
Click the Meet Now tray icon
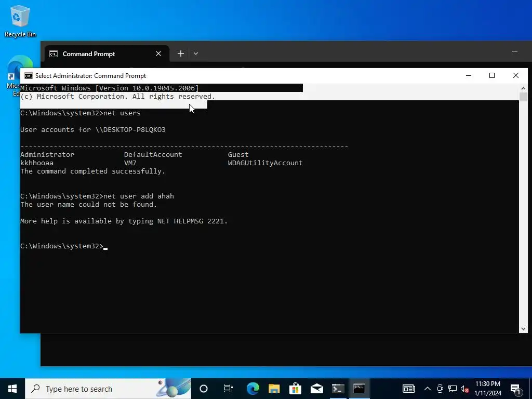[440, 389]
